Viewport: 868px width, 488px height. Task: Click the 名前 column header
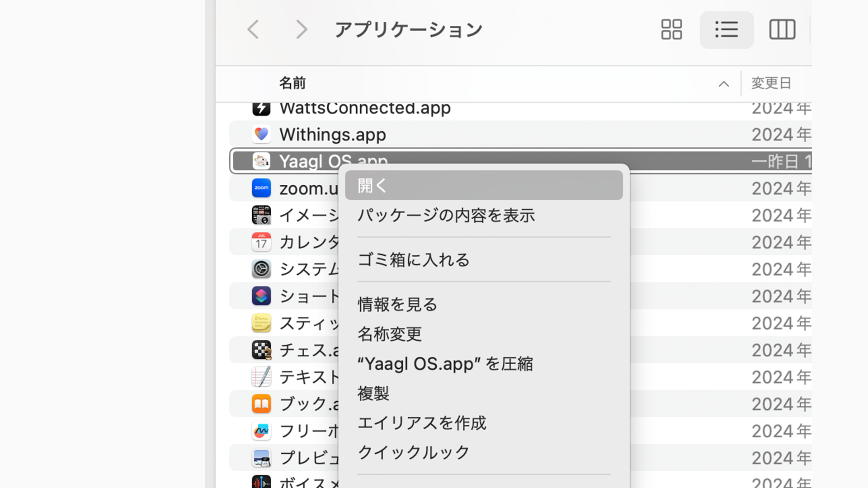tap(292, 83)
